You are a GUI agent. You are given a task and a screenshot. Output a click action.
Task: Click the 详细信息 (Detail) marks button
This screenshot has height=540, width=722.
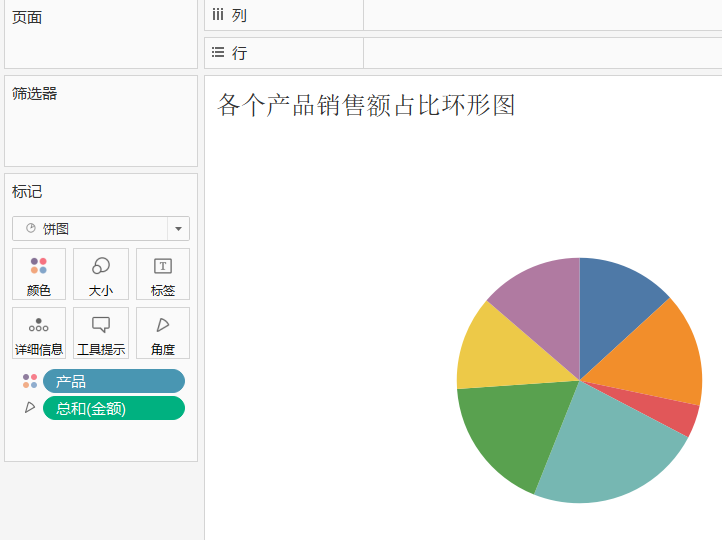coord(39,333)
